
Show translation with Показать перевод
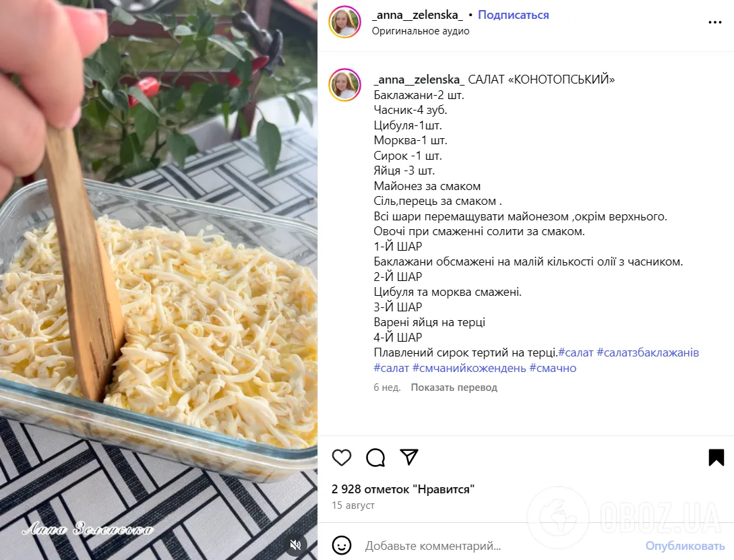coord(454,387)
